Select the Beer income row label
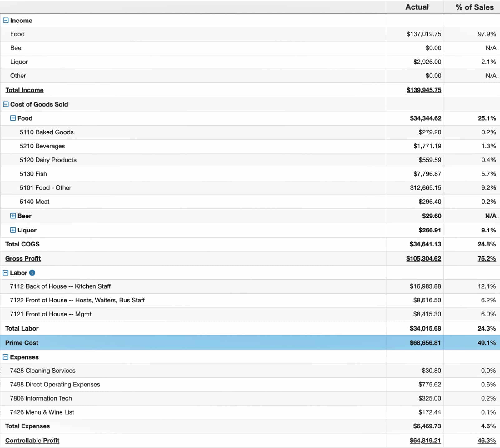500x448 pixels. [17, 48]
